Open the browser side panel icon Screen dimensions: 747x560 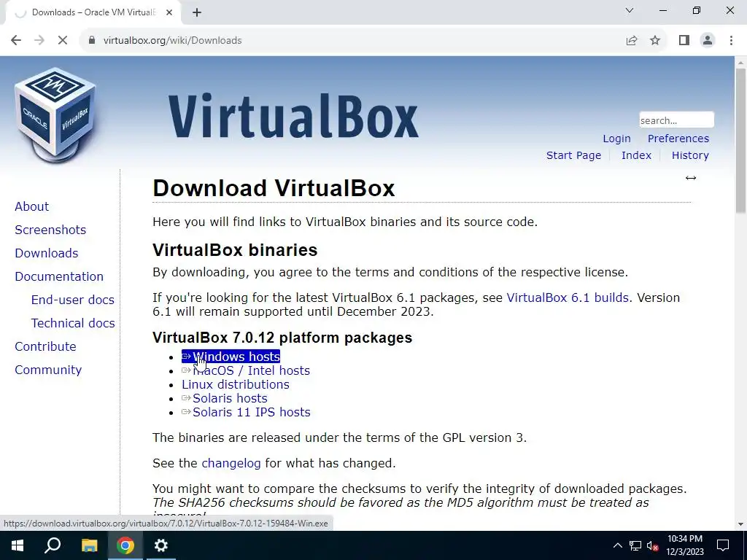684,41
